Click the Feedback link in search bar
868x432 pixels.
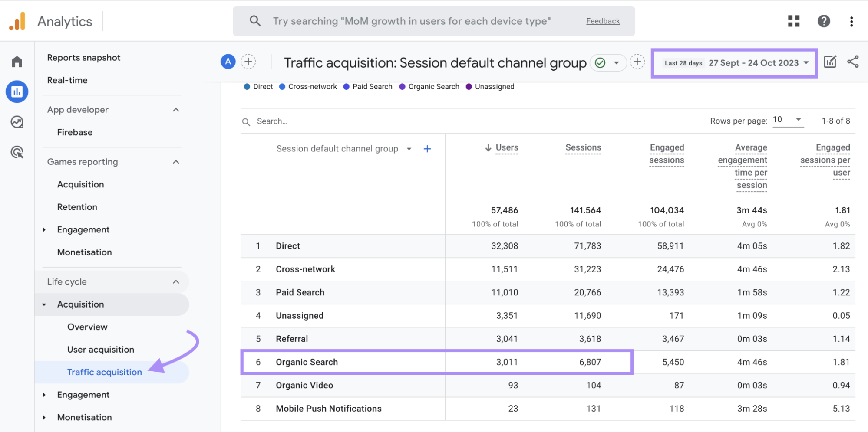coord(603,21)
